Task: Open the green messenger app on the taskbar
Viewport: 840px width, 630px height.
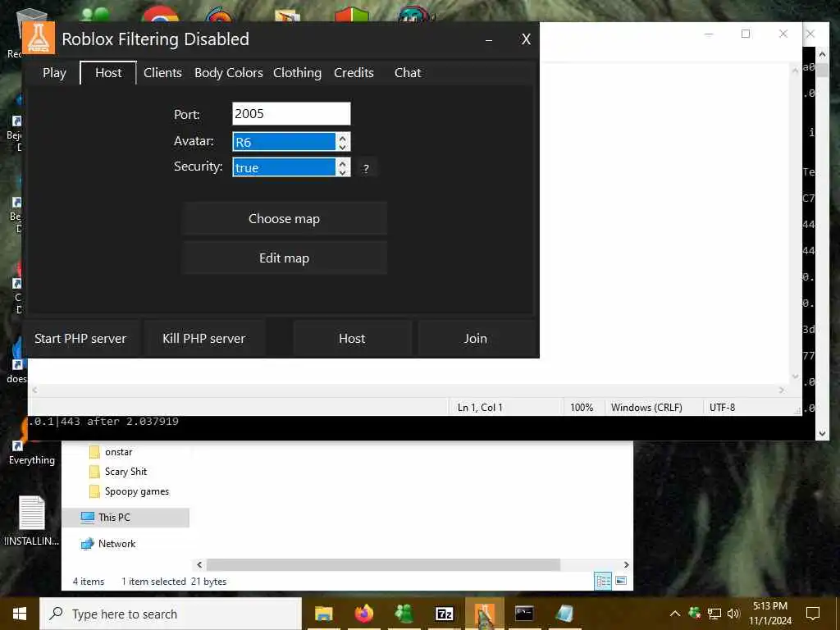Action: pos(404,614)
